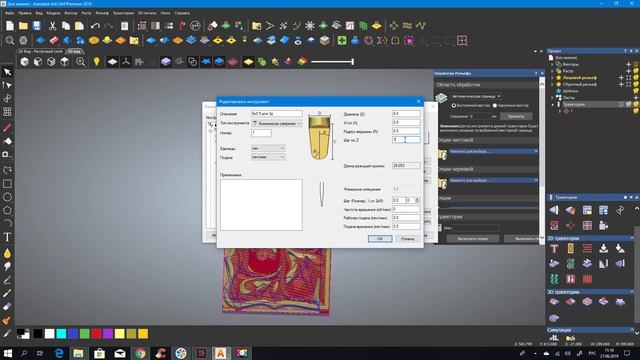Select the rectangle tool in left toolbar

coord(7,184)
